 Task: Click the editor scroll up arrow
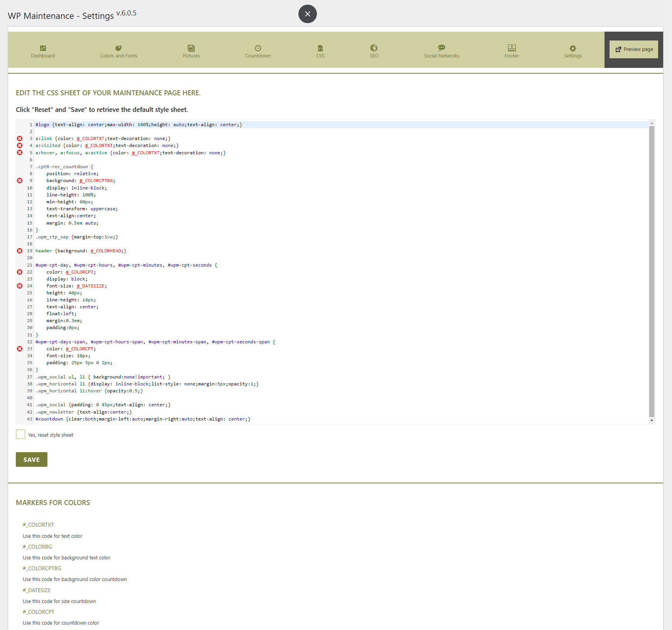[652, 123]
